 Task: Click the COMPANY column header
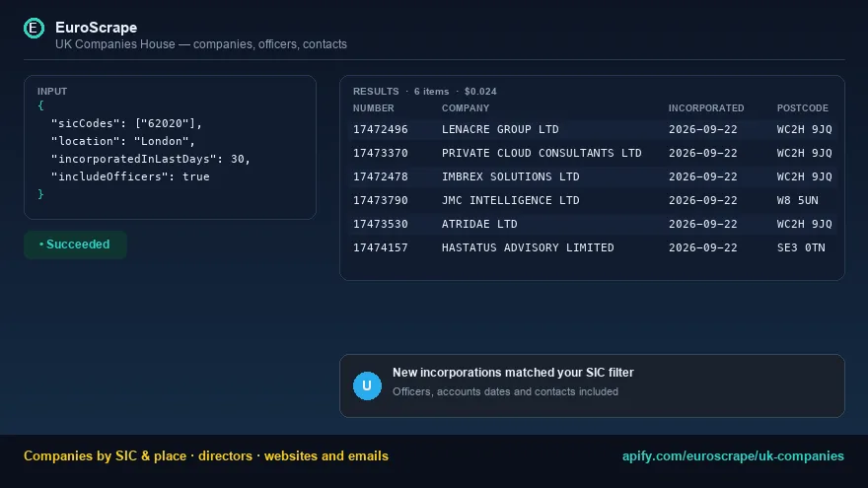click(466, 108)
